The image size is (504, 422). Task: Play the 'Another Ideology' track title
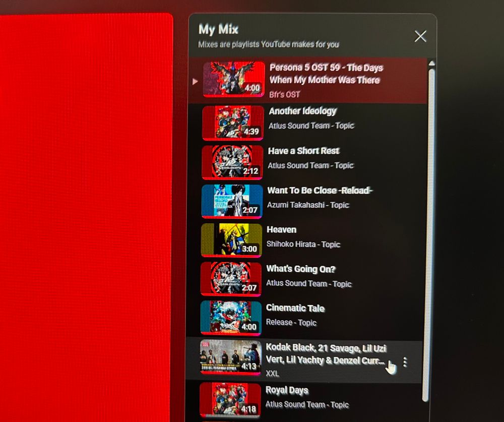pos(302,111)
